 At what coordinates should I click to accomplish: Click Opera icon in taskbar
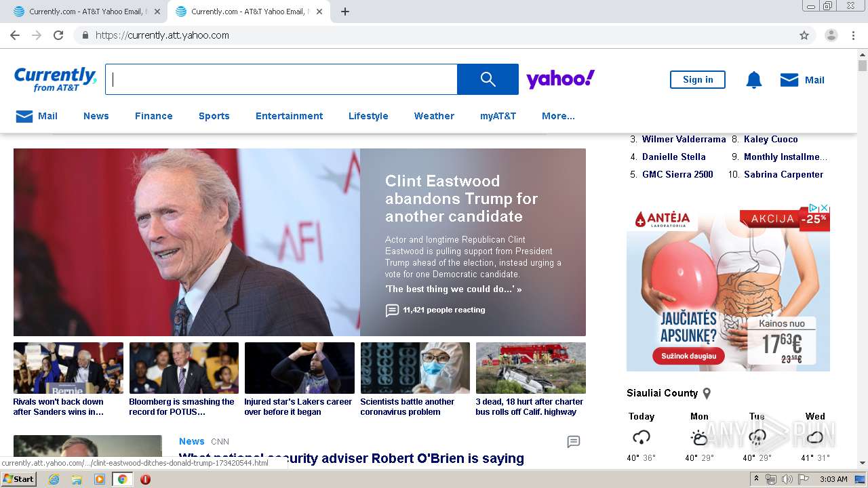coord(145,479)
